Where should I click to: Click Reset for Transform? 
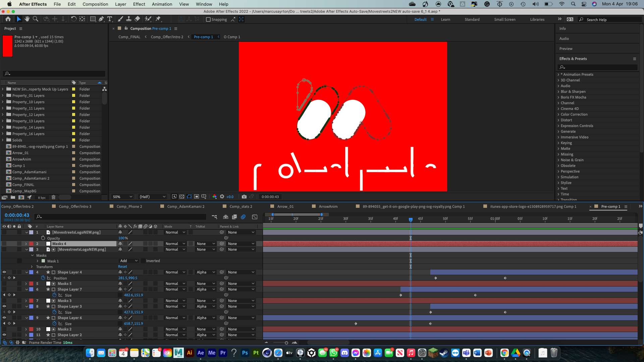(x=122, y=266)
